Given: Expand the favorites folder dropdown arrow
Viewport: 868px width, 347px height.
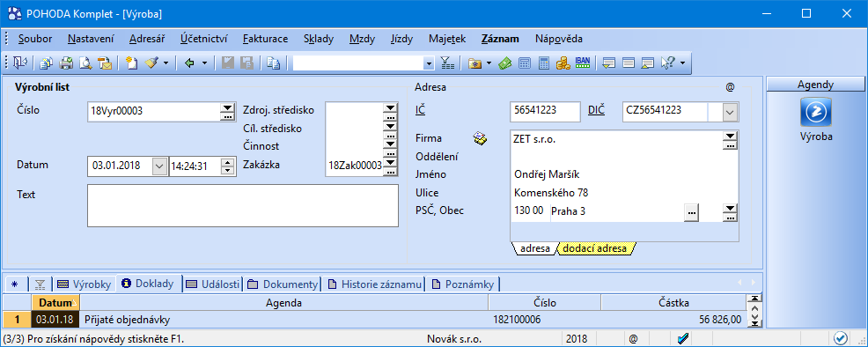Looking at the screenshot, I should 489,63.
